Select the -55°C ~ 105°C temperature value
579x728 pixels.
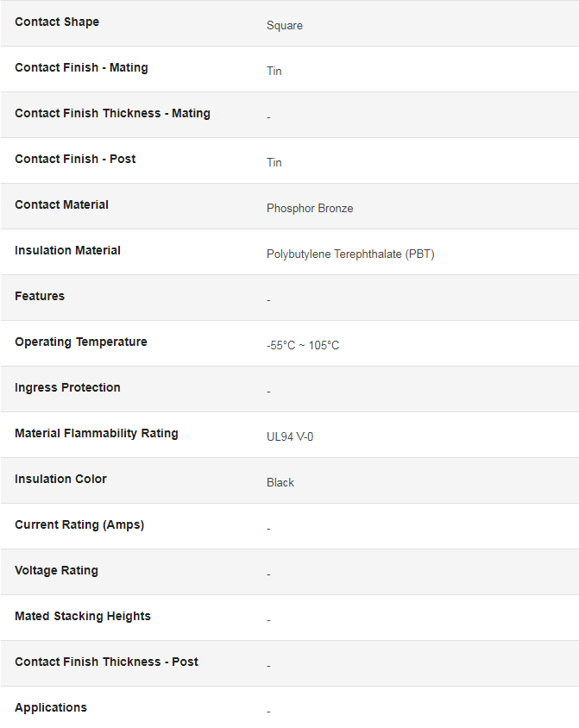303,345
